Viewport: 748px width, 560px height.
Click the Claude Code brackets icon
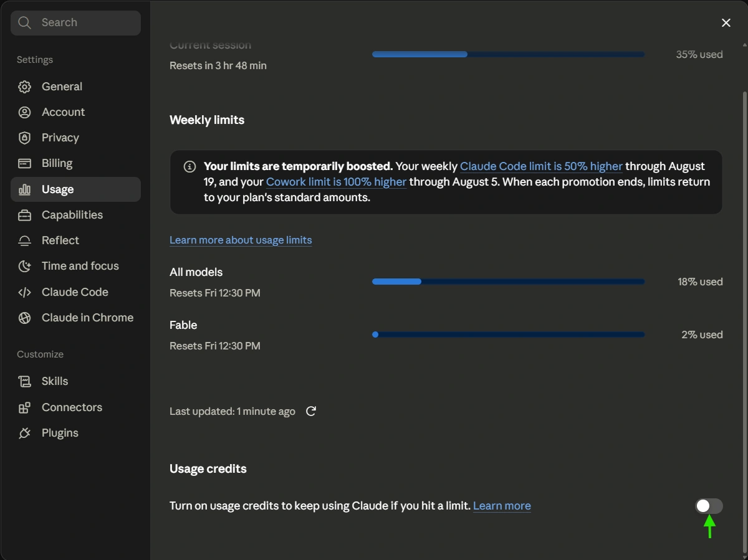pyautogui.click(x=24, y=292)
